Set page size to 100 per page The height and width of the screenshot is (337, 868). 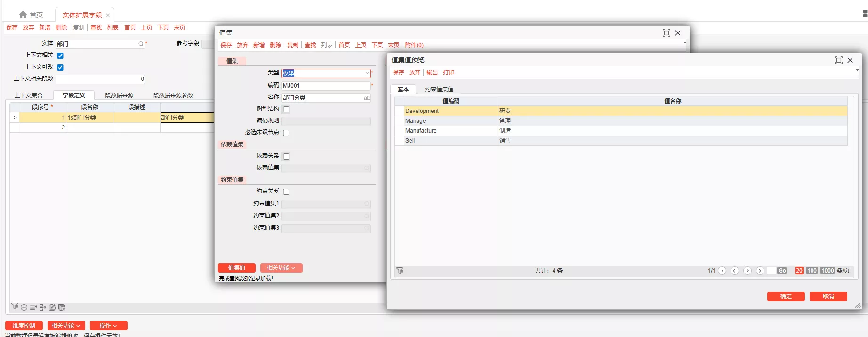[812, 271]
